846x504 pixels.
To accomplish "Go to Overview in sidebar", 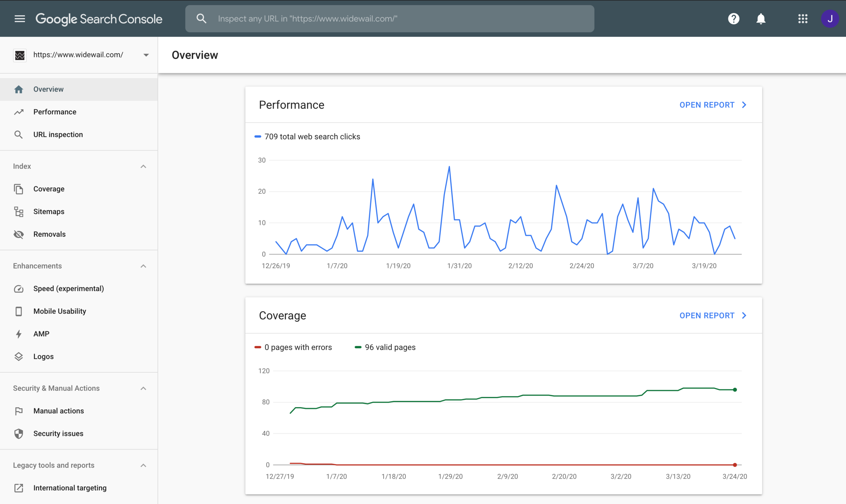I will coord(79,89).
